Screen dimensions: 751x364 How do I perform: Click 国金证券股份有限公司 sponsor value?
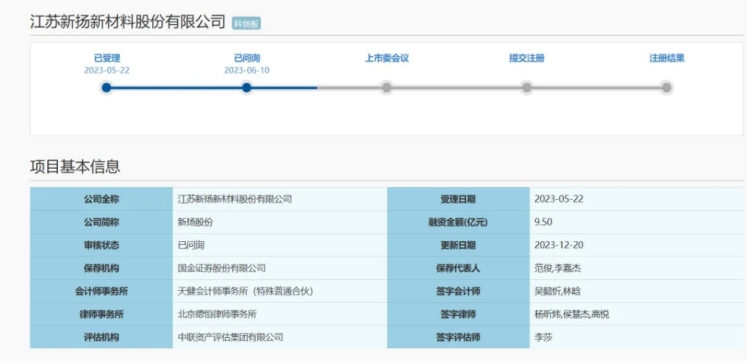(x=221, y=268)
